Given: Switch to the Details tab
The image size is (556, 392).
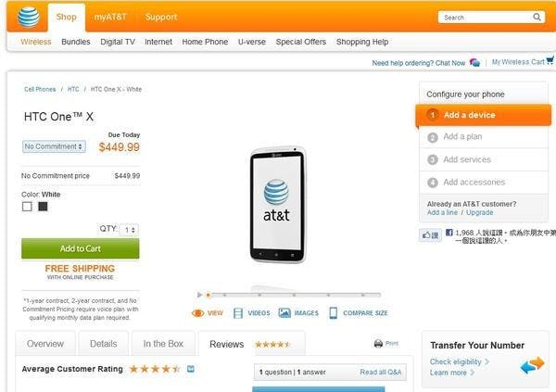Looking at the screenshot, I should [x=103, y=344].
